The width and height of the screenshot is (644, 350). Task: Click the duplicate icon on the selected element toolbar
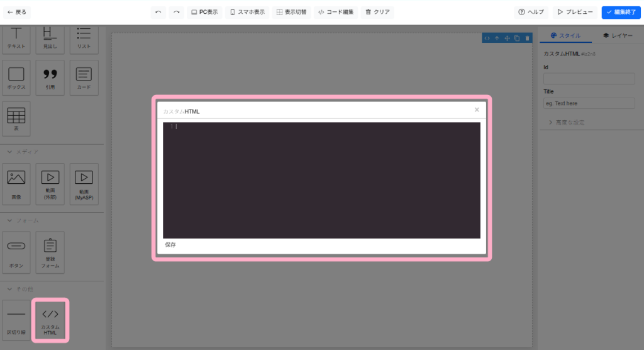(517, 38)
